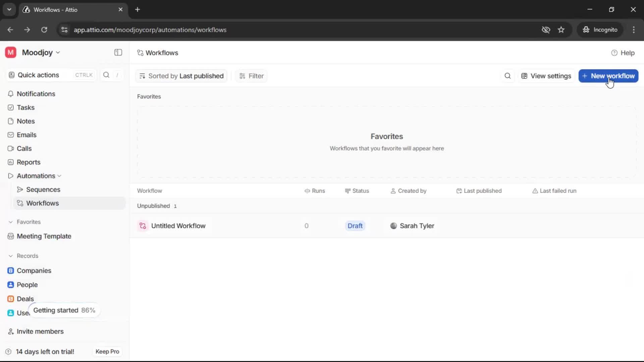The height and width of the screenshot is (362, 644).
Task: Click the Incognito indicator
Action: (600, 30)
